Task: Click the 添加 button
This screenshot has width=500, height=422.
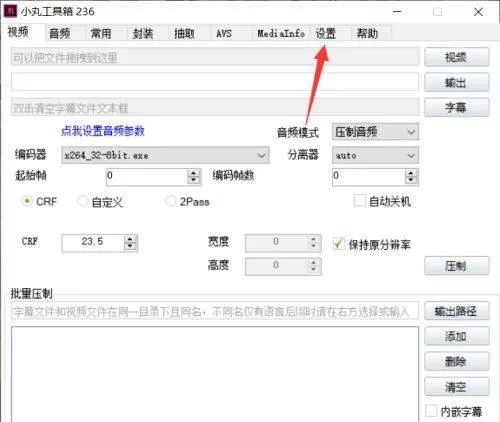Action: 457,336
